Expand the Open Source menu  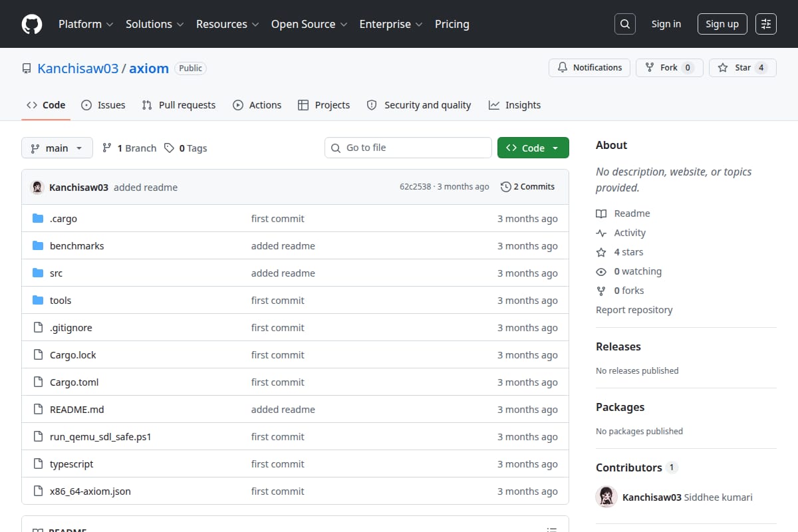(309, 24)
